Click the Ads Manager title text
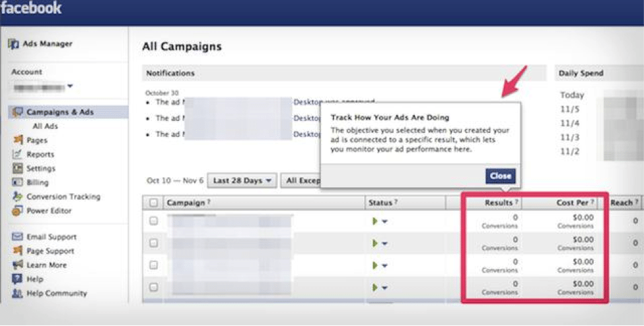Screen dimensions: 644x326 click(x=48, y=44)
